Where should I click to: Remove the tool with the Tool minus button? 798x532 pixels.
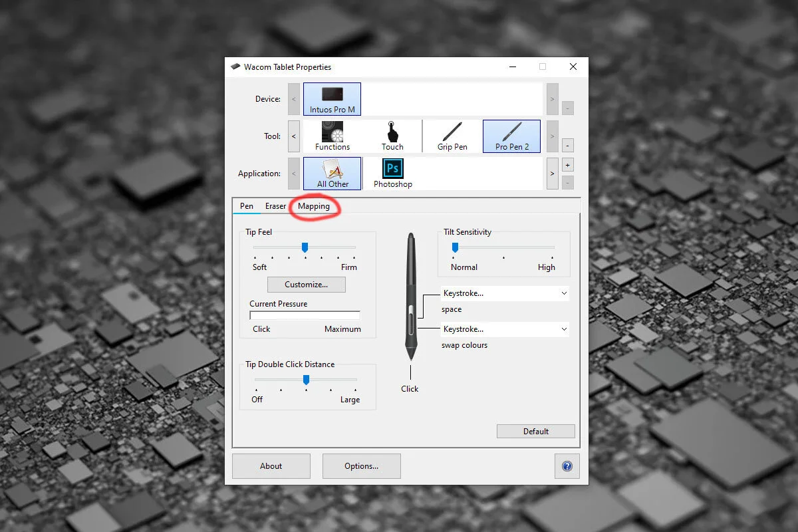568,145
